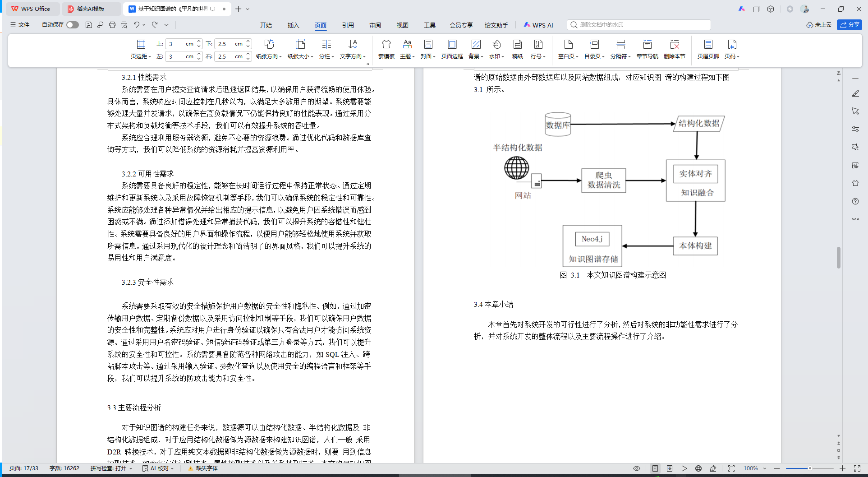This screenshot has height=477, width=868.
Task: Click the 分享 share button
Action: (850, 25)
